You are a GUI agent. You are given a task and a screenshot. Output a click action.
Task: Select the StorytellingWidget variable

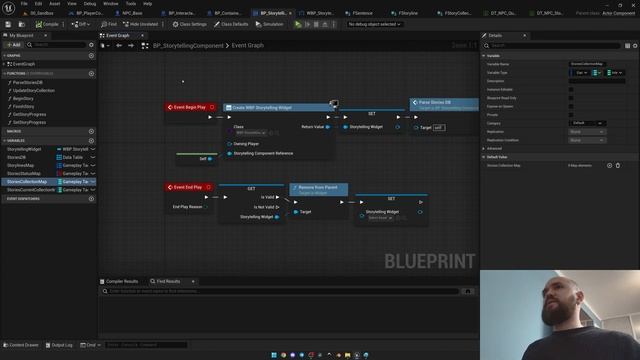pos(24,149)
